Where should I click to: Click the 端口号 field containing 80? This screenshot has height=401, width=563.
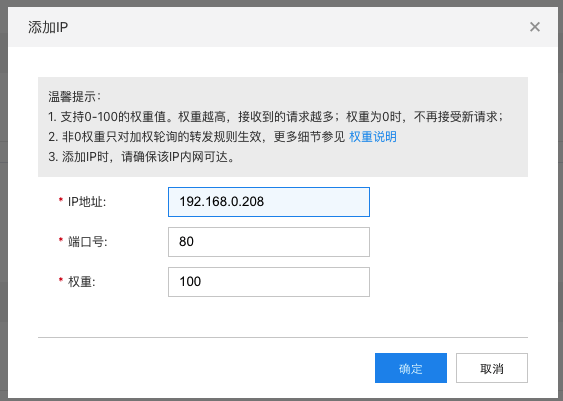point(269,242)
